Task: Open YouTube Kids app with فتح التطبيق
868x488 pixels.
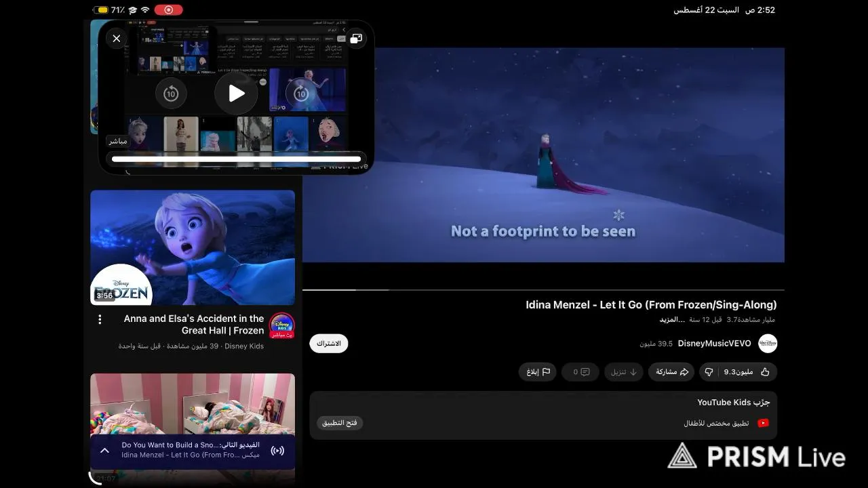Action: pos(340,423)
